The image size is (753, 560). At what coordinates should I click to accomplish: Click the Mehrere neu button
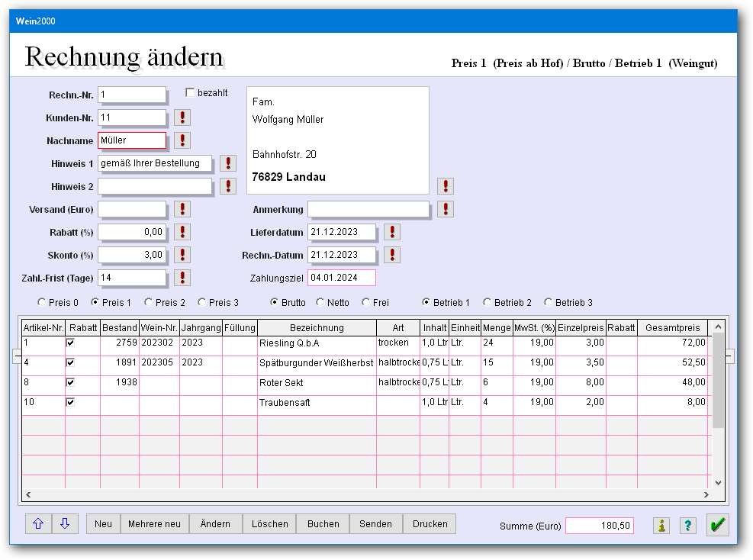(x=155, y=524)
